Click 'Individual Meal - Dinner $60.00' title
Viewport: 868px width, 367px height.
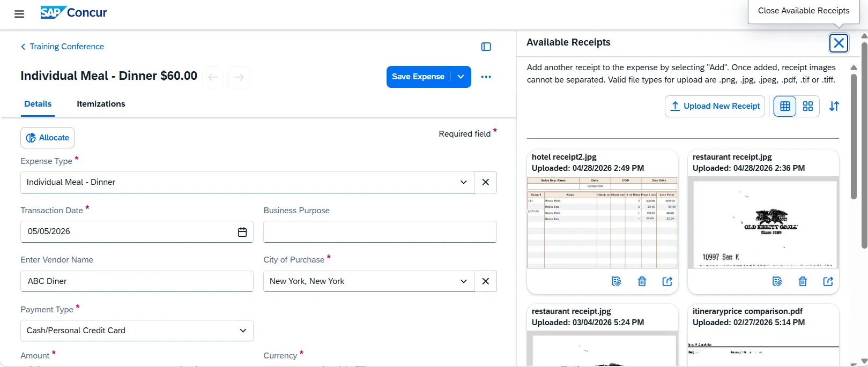pos(109,76)
